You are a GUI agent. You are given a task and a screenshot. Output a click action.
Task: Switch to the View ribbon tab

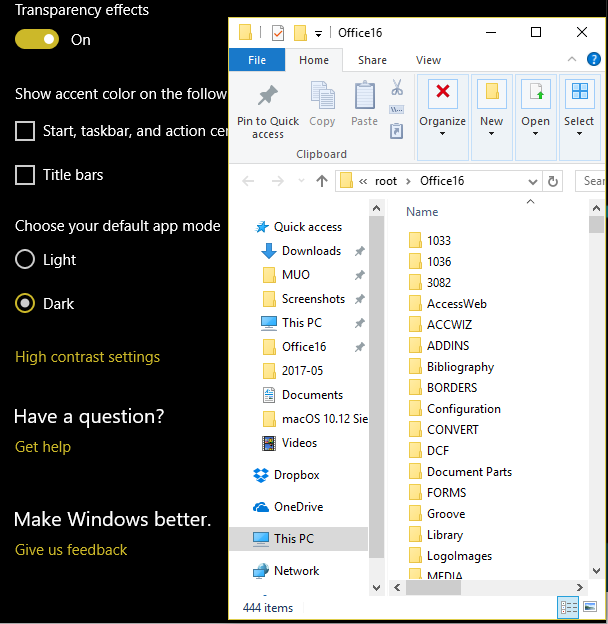(429, 60)
